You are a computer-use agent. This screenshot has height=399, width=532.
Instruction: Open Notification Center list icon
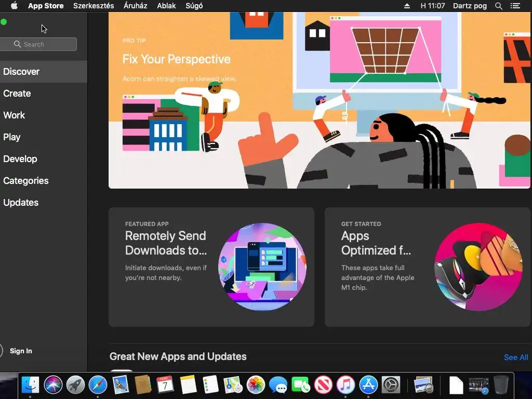click(515, 6)
